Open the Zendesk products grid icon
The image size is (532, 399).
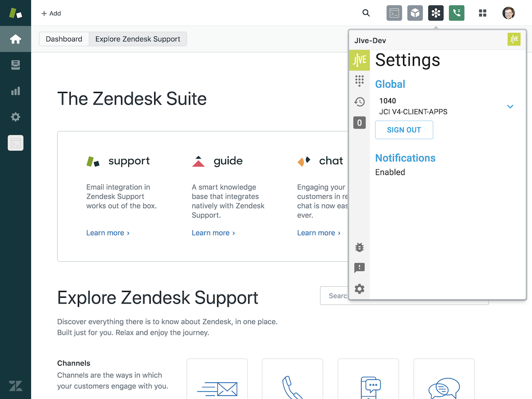(483, 13)
